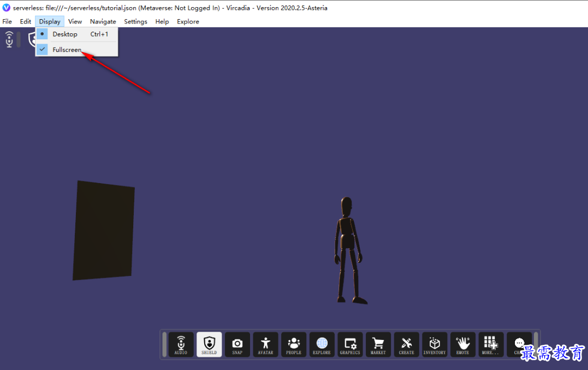This screenshot has height=370, width=588.
Task: Open the View menu
Action: (x=75, y=21)
